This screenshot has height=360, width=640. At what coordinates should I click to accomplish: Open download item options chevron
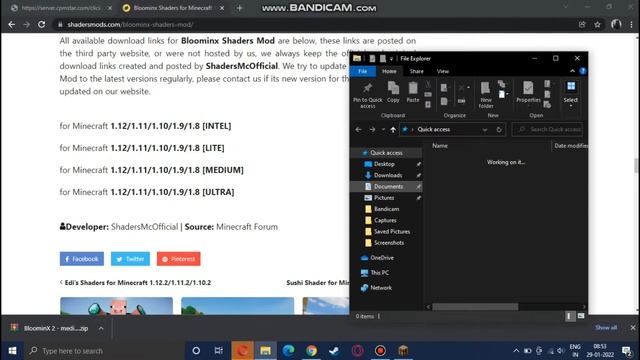pyautogui.click(x=101, y=328)
